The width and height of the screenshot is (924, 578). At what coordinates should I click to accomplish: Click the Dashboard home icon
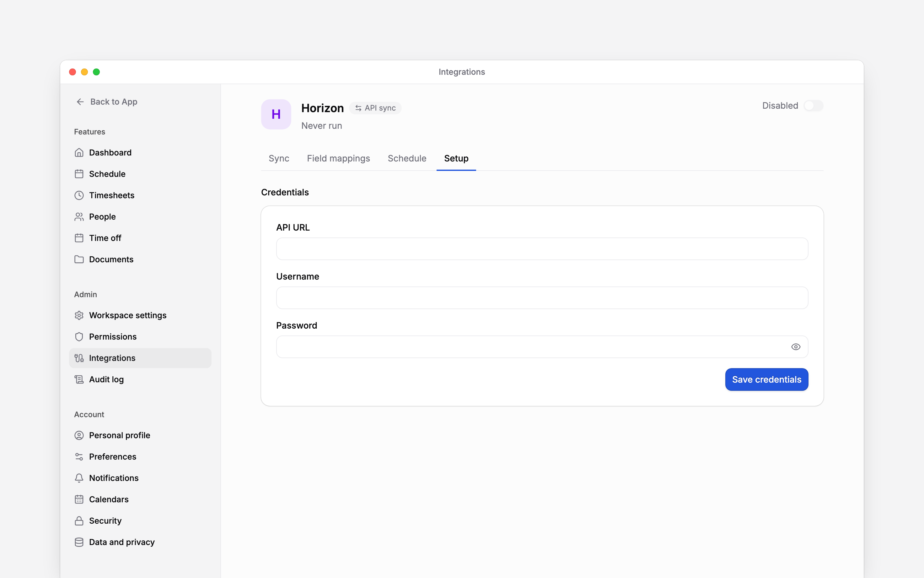[x=79, y=153]
